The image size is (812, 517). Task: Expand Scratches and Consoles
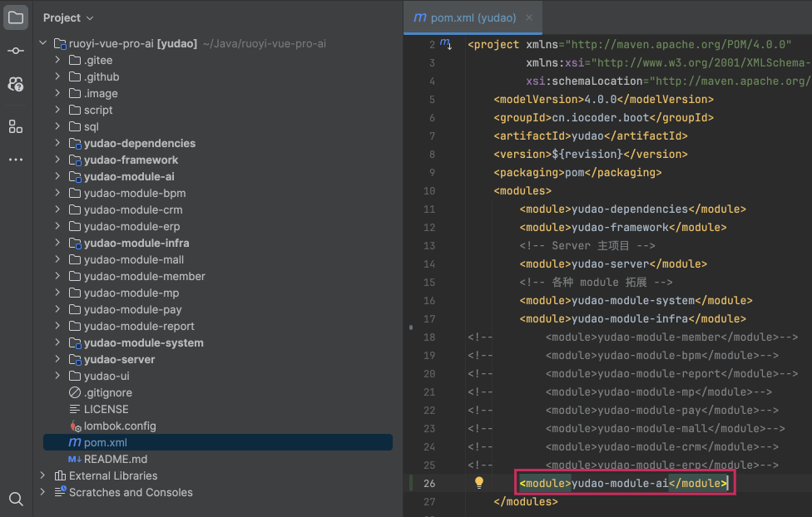(x=42, y=492)
